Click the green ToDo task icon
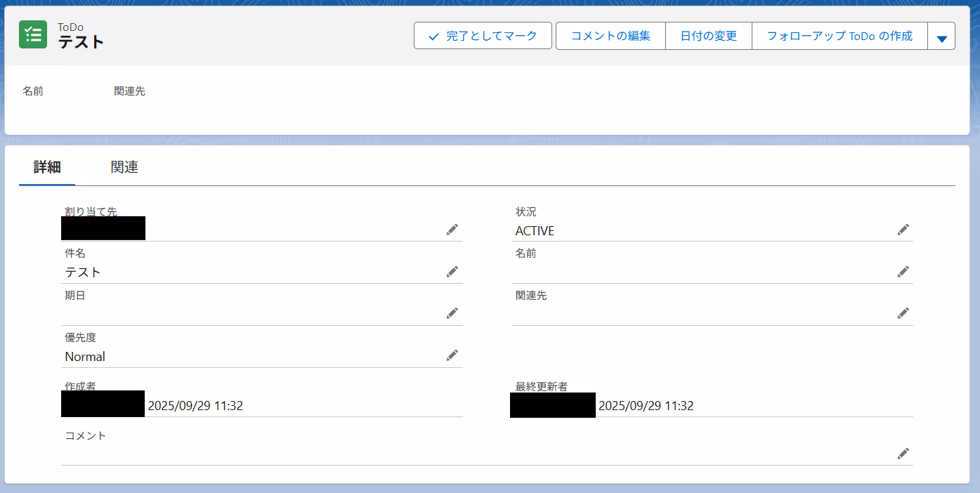This screenshot has width=980, height=493. point(33,35)
